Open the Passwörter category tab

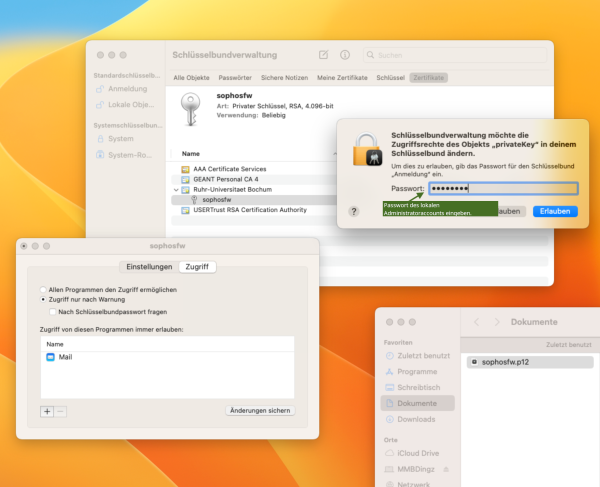pos(235,77)
